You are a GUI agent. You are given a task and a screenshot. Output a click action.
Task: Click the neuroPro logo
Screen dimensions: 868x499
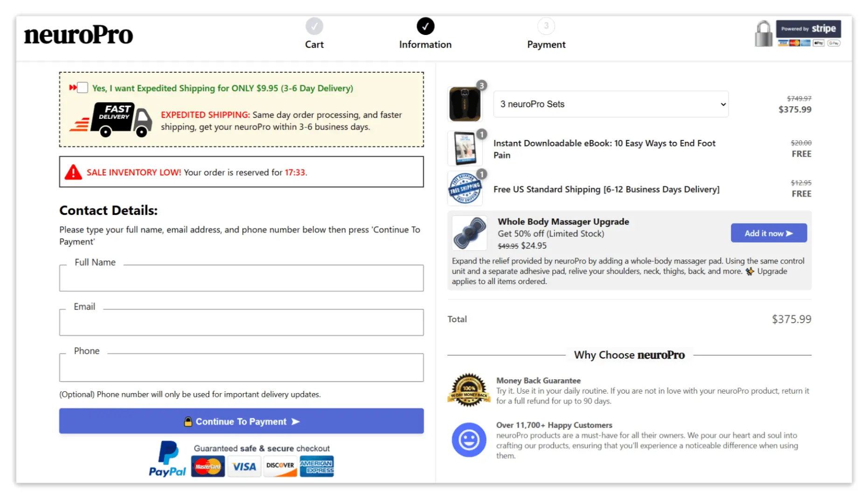coord(78,35)
